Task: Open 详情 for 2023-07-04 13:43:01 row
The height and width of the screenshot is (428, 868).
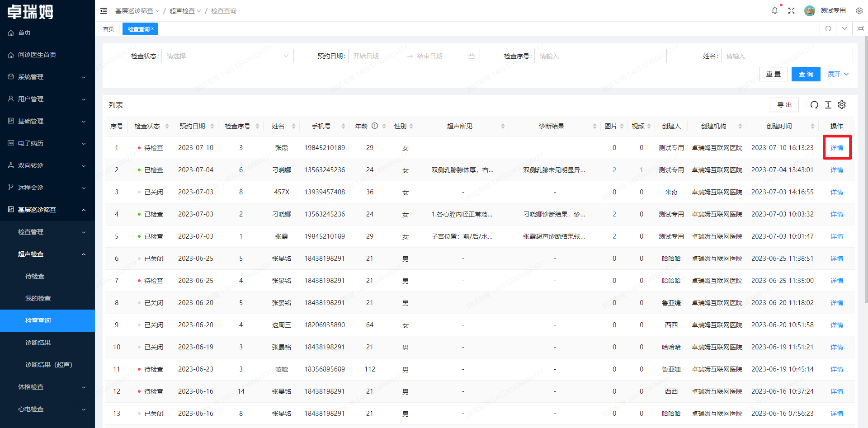Action: coord(837,170)
